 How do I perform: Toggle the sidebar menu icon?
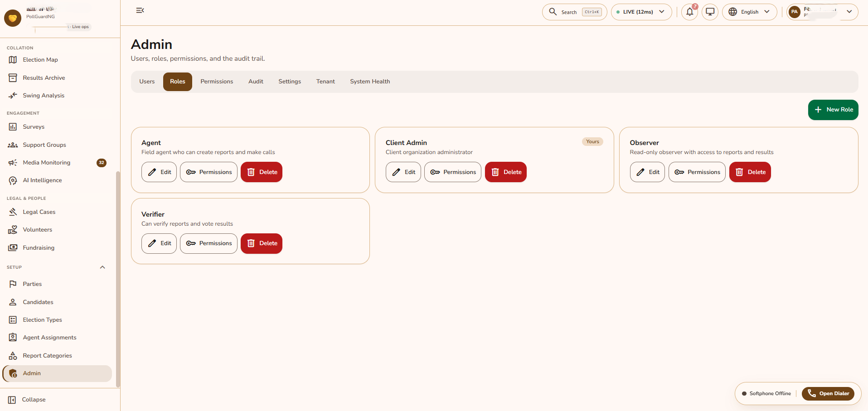140,10
